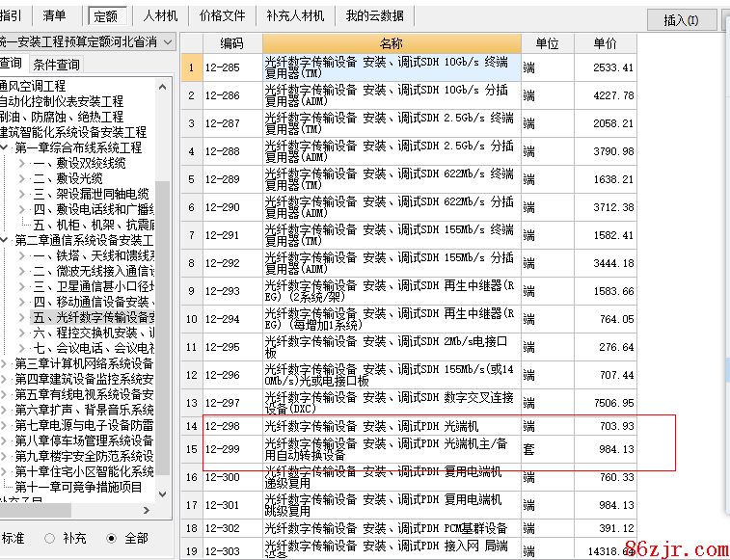Switch to the 价格文件 tab
The height and width of the screenshot is (560, 730).
(x=222, y=15)
